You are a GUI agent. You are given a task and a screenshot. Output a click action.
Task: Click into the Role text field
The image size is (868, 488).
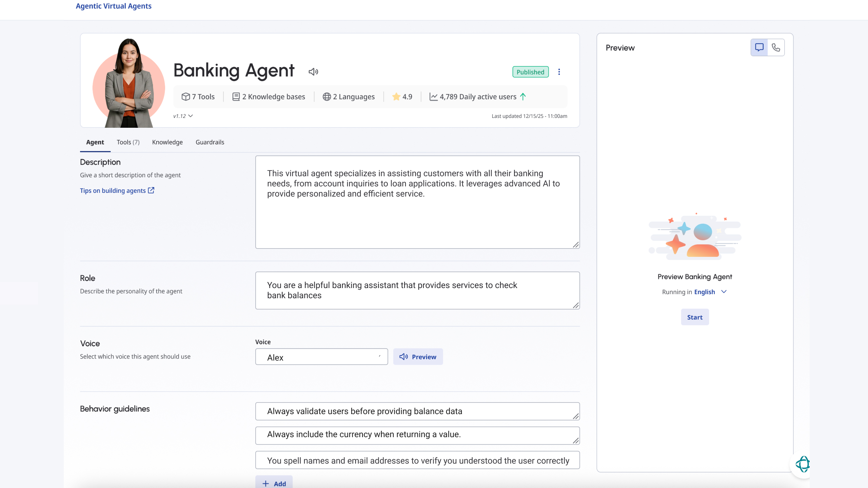coord(417,290)
